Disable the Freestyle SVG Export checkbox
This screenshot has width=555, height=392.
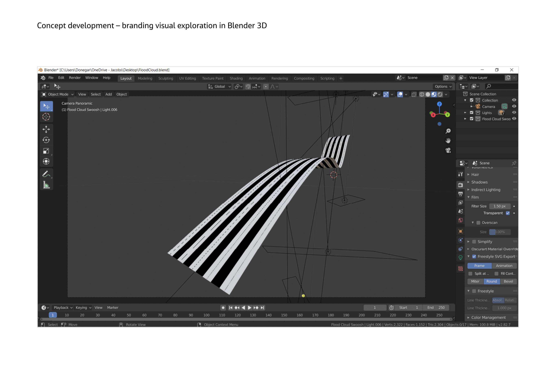tap(474, 256)
